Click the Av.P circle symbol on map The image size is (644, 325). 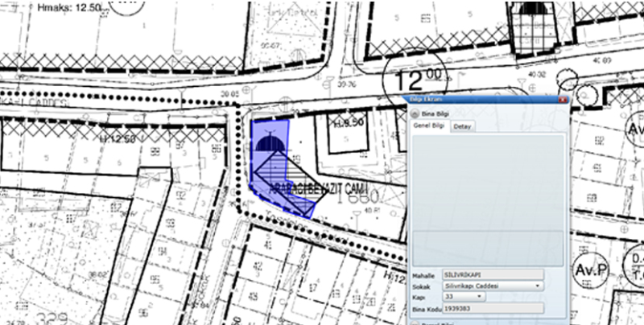(590, 271)
